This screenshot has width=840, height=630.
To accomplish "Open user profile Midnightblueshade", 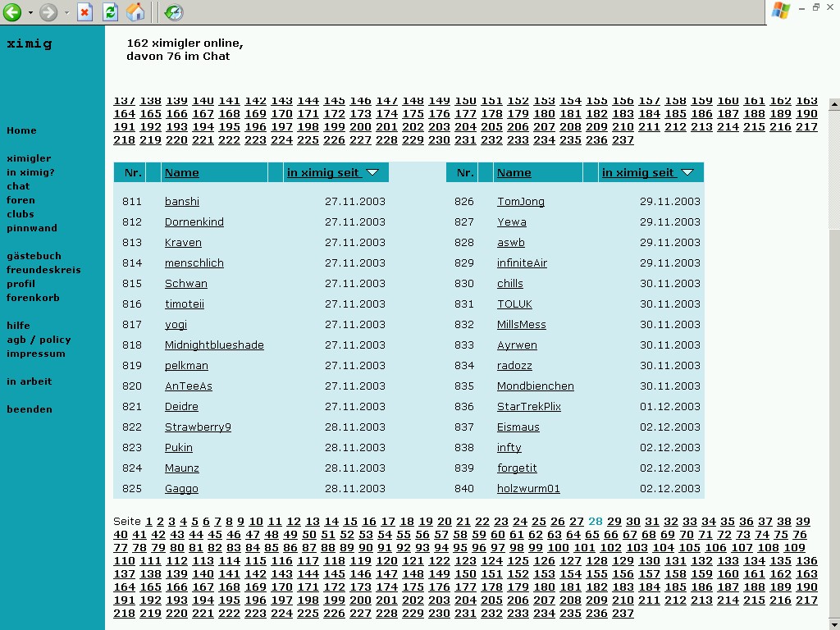I will (x=214, y=345).
